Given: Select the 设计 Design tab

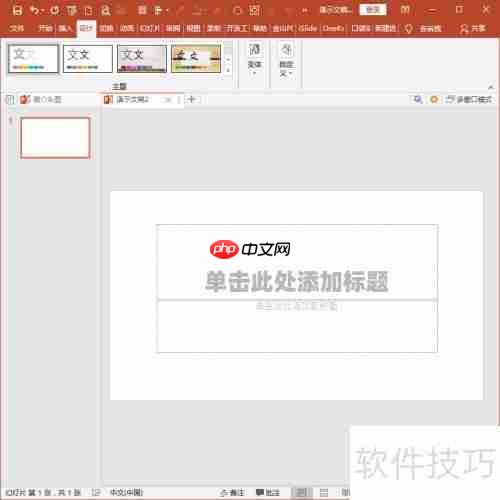Looking at the screenshot, I should (86, 28).
